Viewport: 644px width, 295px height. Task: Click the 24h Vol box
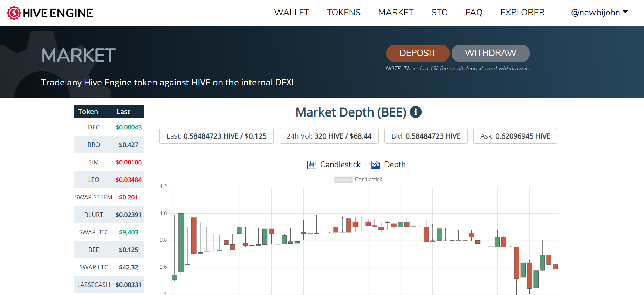tap(329, 136)
